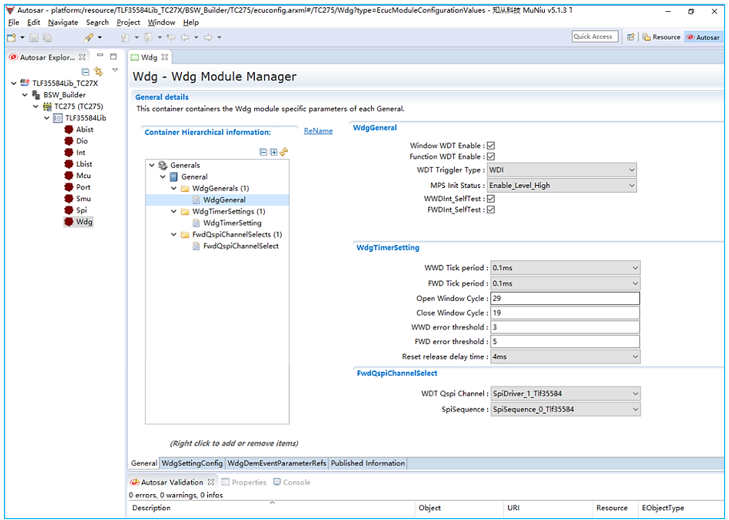Viewport: 729px width, 520px height.
Task: Select the Mcu module in explorer
Action: pos(77,176)
